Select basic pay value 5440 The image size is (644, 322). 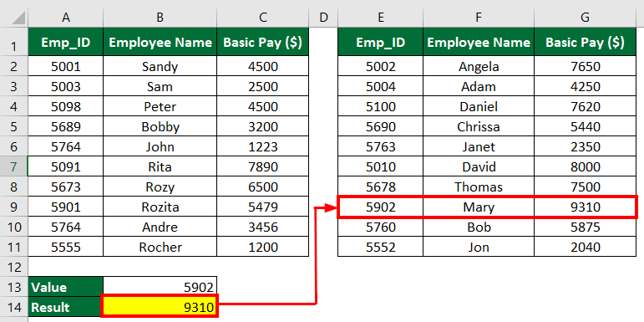click(x=586, y=126)
